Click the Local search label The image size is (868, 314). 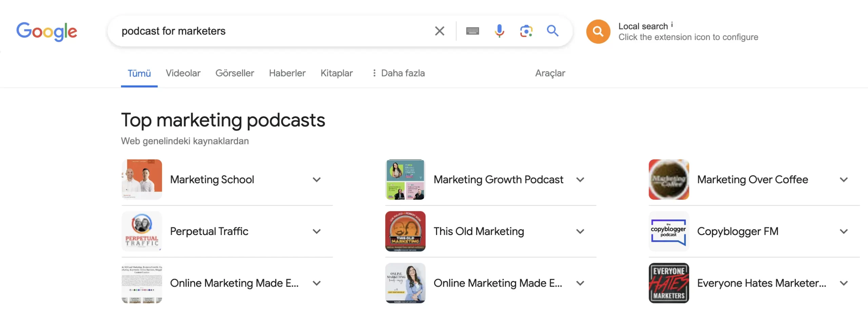pyautogui.click(x=643, y=26)
